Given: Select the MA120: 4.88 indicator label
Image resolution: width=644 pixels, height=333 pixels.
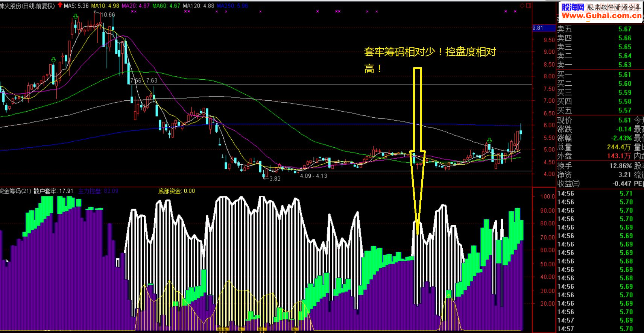Looking at the screenshot, I should 198,6.
